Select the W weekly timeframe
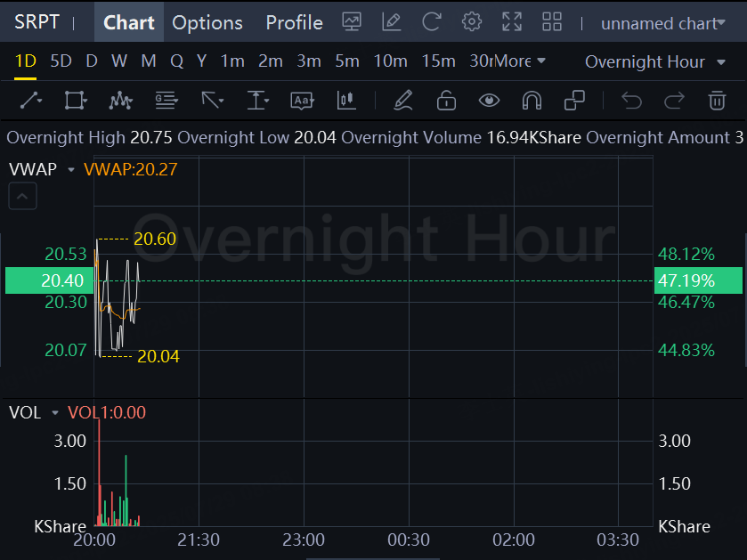Screen dimensions: 747x560 click(119, 61)
